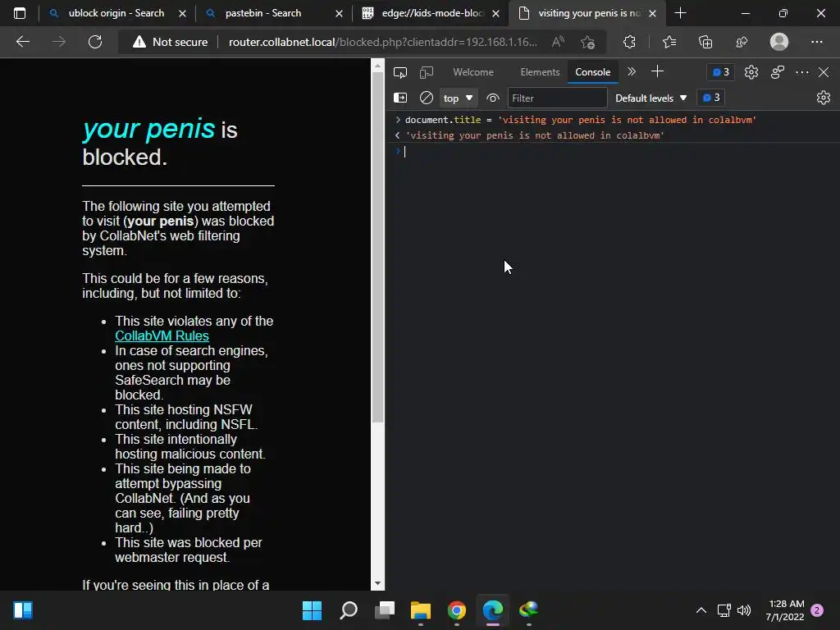Open the issues counter badge in DevTools header
The image size is (840, 630).
(x=720, y=72)
